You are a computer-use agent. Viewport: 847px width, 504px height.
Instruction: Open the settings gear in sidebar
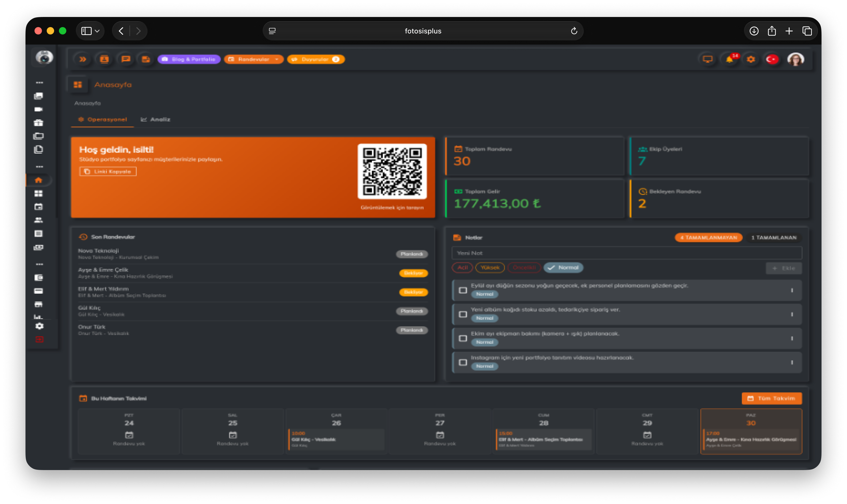(x=40, y=326)
